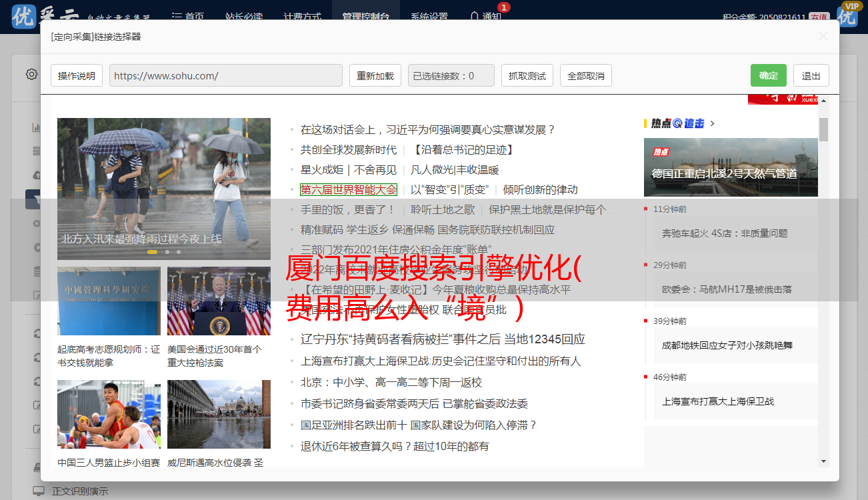Screen dimensions: 868x500
Task: Click the 已选链接数：0 counter field
Action: [451, 75]
